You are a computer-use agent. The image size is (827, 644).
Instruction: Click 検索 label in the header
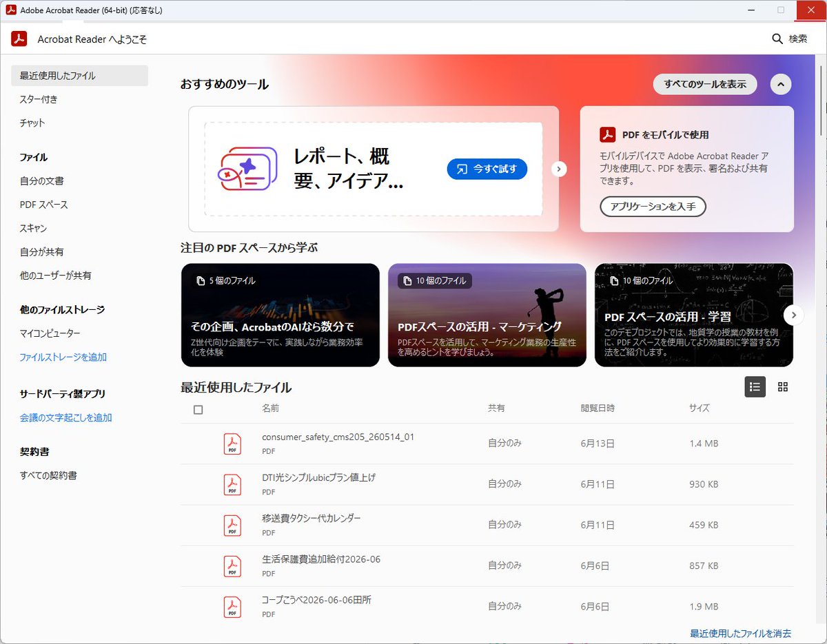coord(798,39)
